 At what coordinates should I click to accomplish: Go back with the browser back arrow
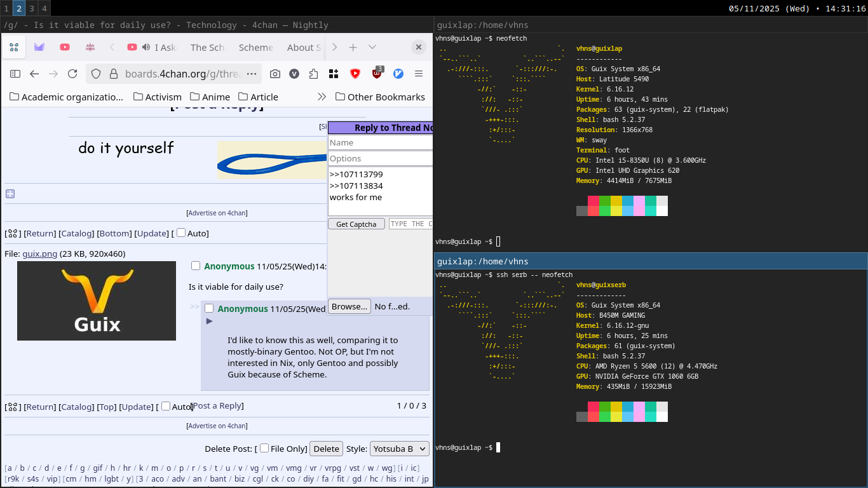34,74
